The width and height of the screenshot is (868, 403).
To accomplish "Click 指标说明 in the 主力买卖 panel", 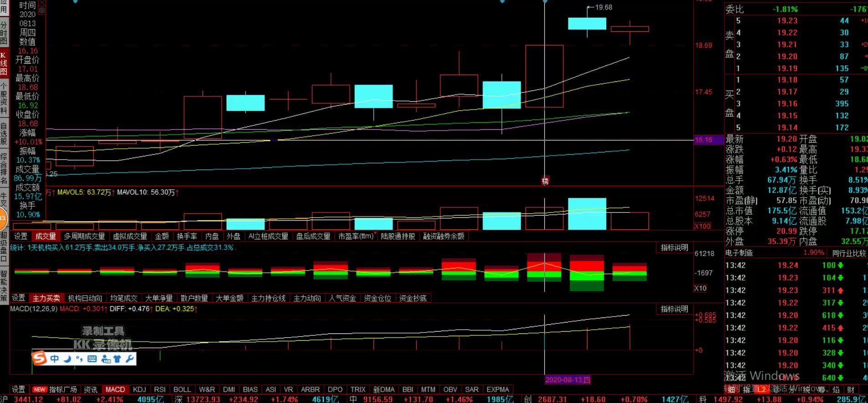I will pos(674,247).
